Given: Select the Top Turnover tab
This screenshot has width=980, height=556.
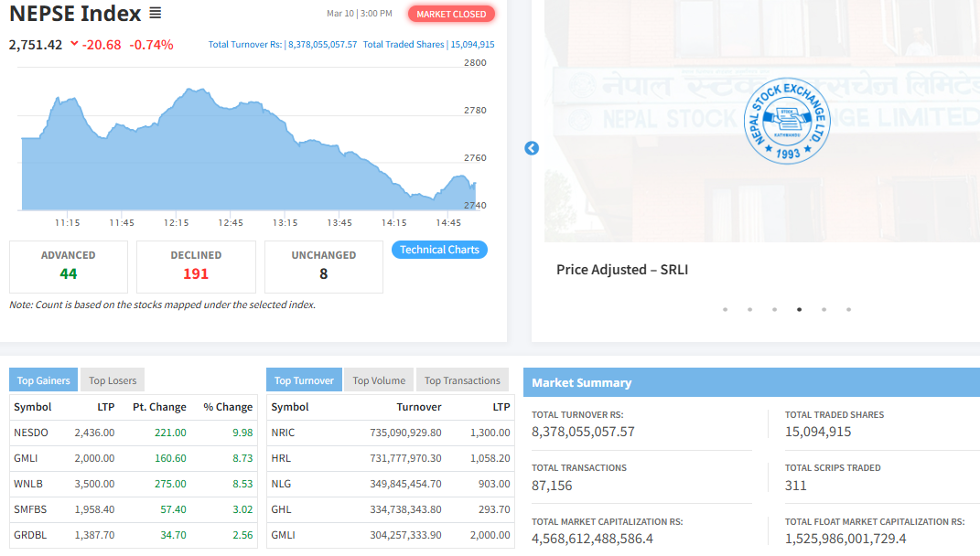Looking at the screenshot, I should point(304,380).
